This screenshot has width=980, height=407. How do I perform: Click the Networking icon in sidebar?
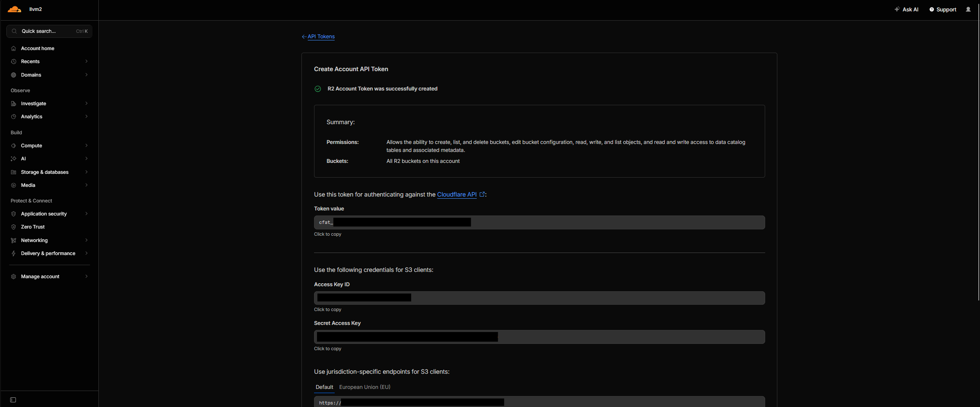point(13,240)
